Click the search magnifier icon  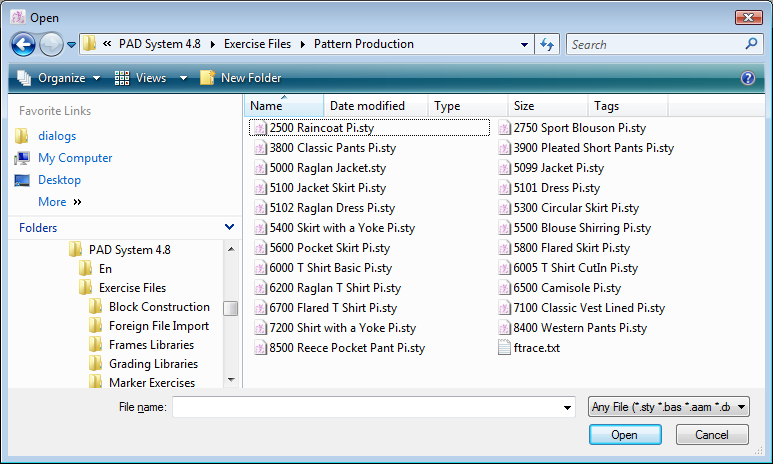coord(751,44)
